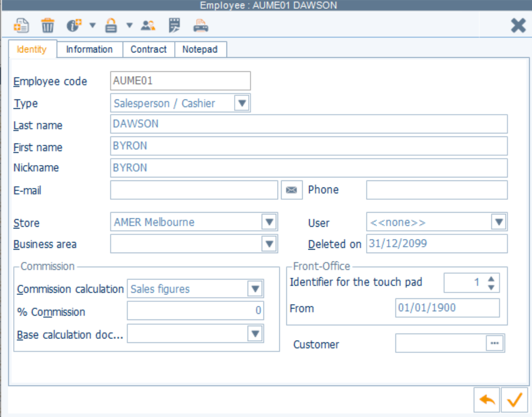
Task: Switch to the Information tab
Action: pos(89,49)
